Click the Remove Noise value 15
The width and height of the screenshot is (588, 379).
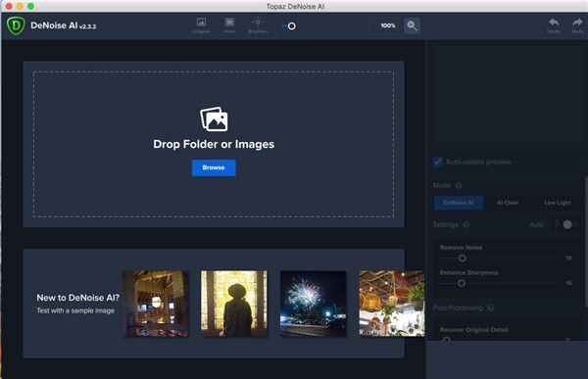(x=568, y=259)
